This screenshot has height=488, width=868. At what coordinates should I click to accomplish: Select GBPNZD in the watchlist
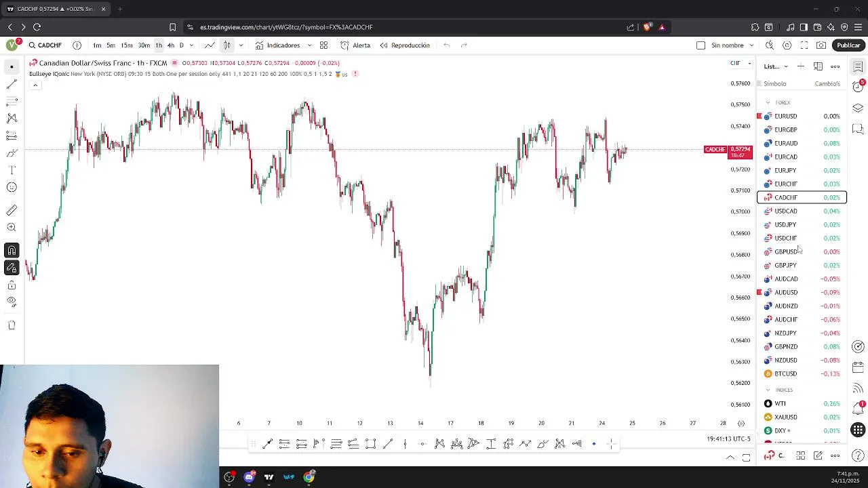tap(802, 347)
